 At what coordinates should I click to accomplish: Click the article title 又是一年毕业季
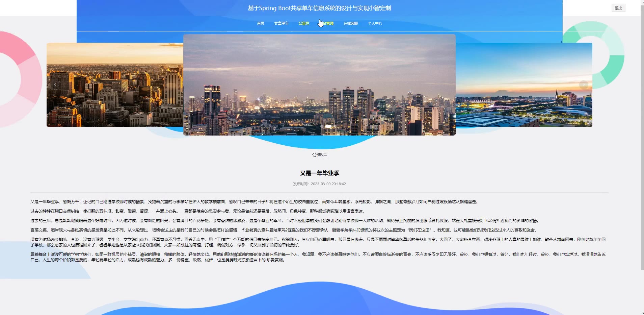(319, 173)
